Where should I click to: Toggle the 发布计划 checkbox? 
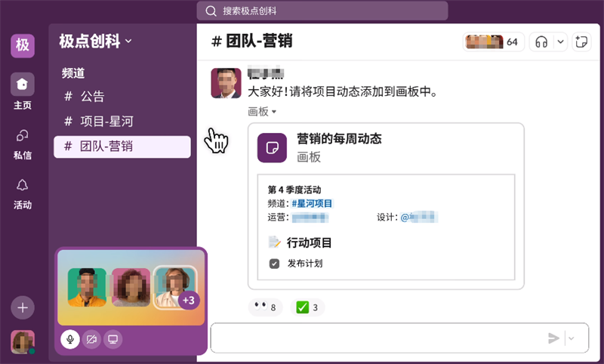click(275, 264)
